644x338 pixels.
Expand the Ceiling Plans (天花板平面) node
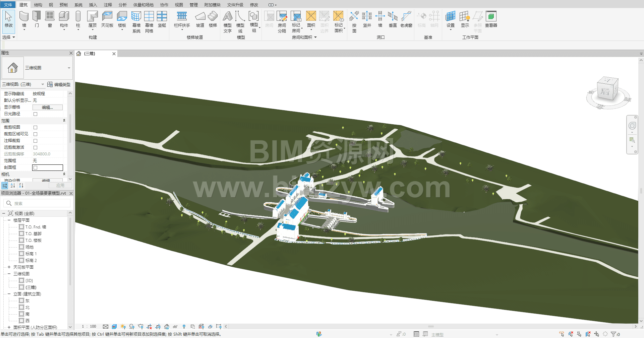[9, 267]
